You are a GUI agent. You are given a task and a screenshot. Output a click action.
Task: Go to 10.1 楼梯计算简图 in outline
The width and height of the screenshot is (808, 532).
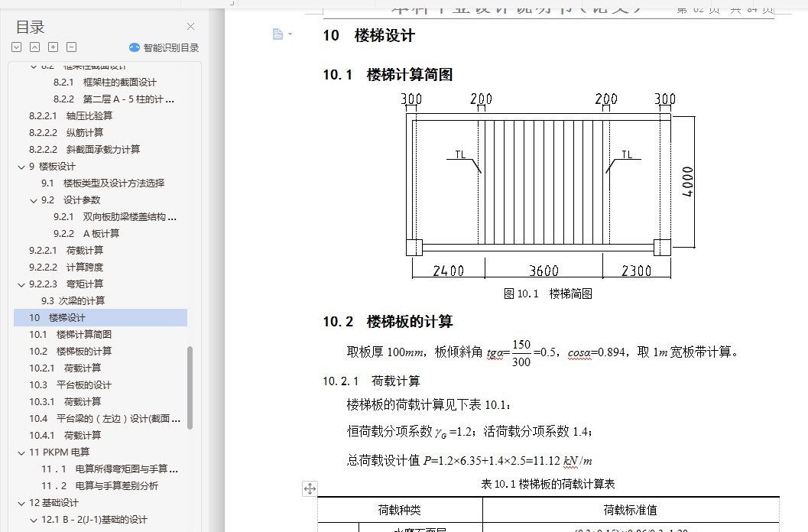pyautogui.click(x=70, y=335)
